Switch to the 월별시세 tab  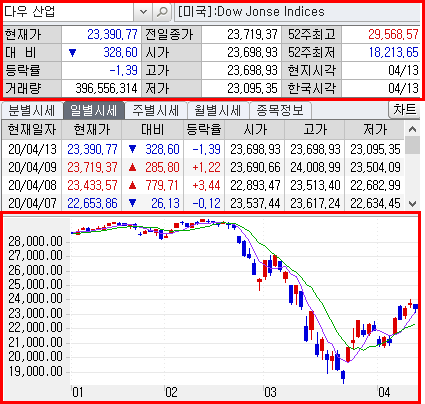218,110
